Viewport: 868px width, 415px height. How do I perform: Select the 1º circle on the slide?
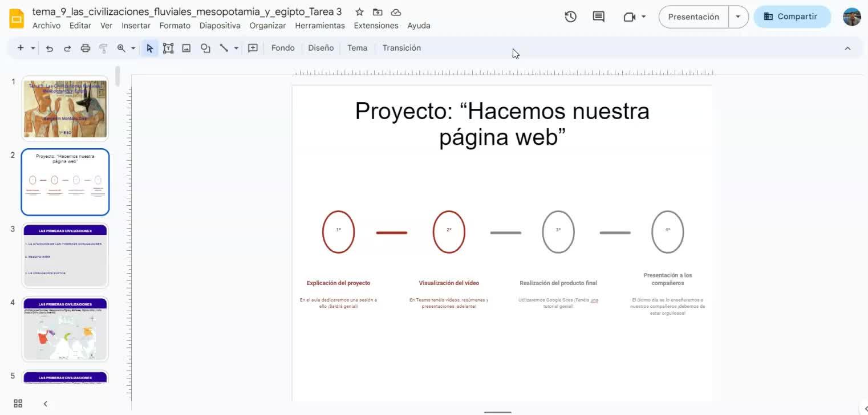[x=339, y=231]
